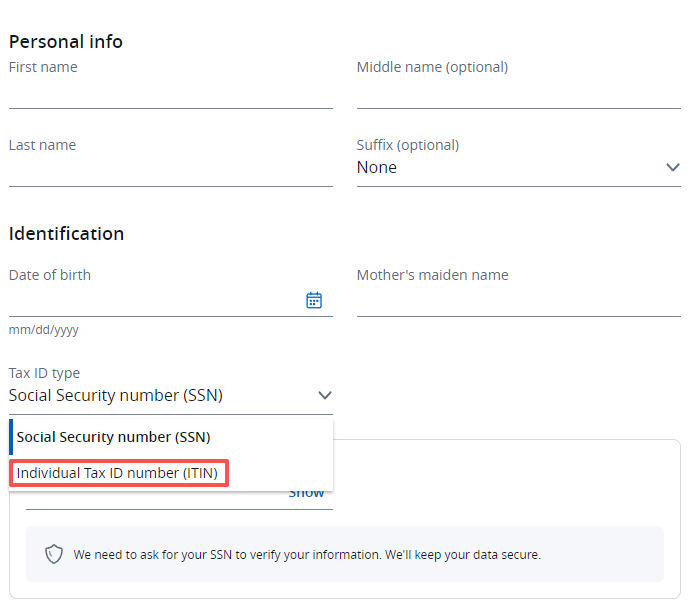Click the SSN data security notice text
Image resolution: width=695 pixels, height=609 pixels.
click(307, 554)
